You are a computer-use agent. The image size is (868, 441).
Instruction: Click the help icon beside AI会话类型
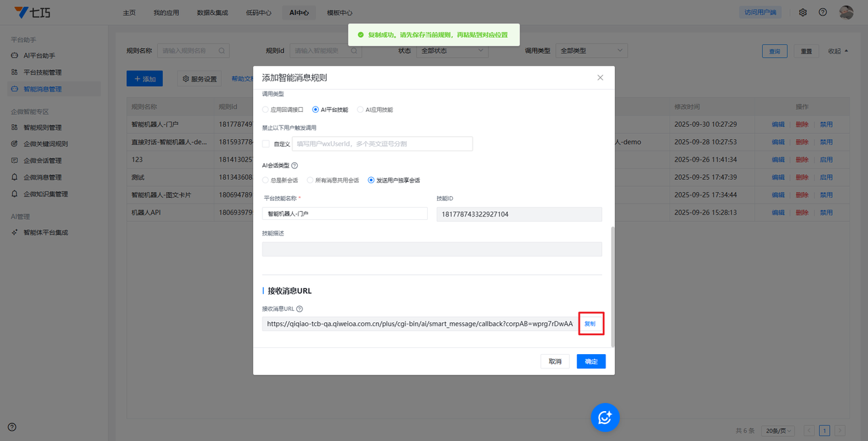point(295,165)
